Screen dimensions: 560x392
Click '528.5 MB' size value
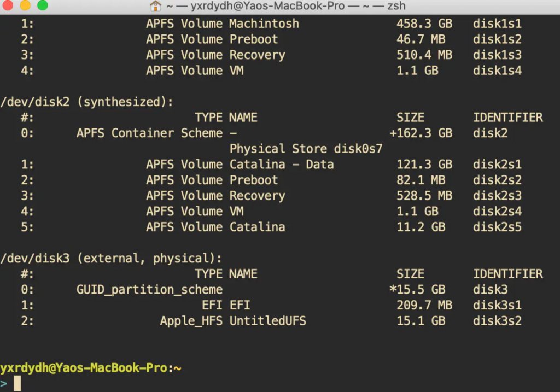click(424, 196)
